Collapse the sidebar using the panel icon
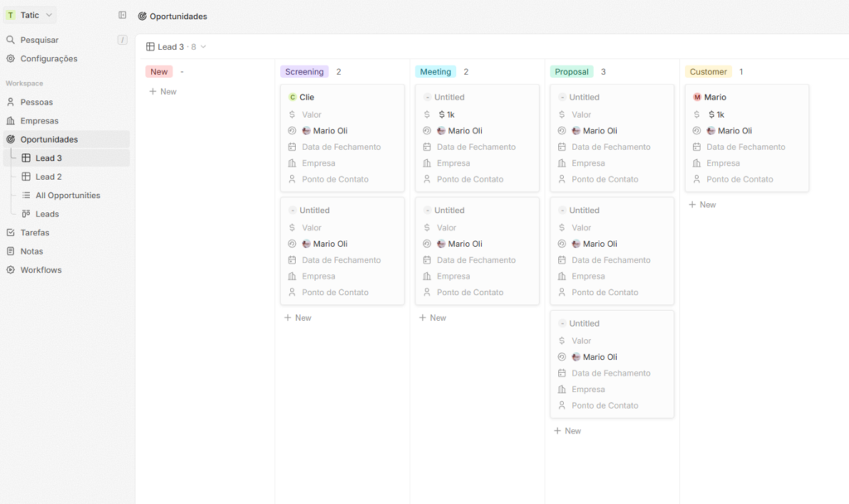This screenshot has height=504, width=849. click(123, 15)
